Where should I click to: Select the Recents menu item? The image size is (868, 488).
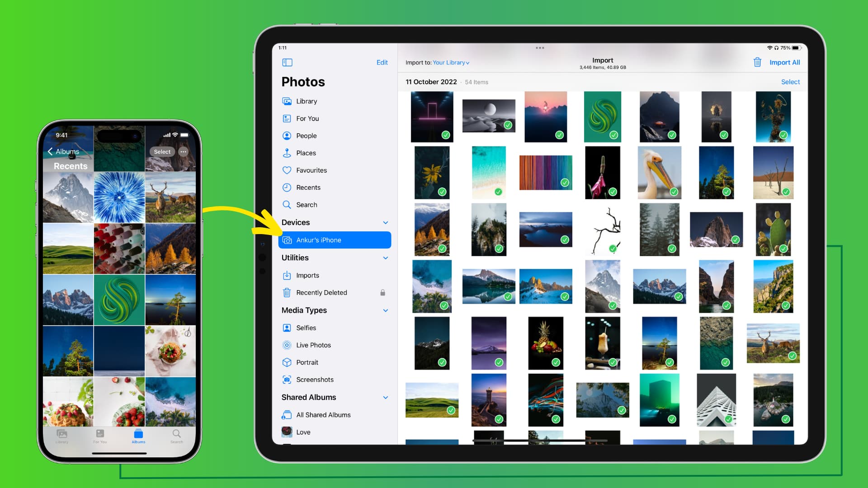coord(308,188)
